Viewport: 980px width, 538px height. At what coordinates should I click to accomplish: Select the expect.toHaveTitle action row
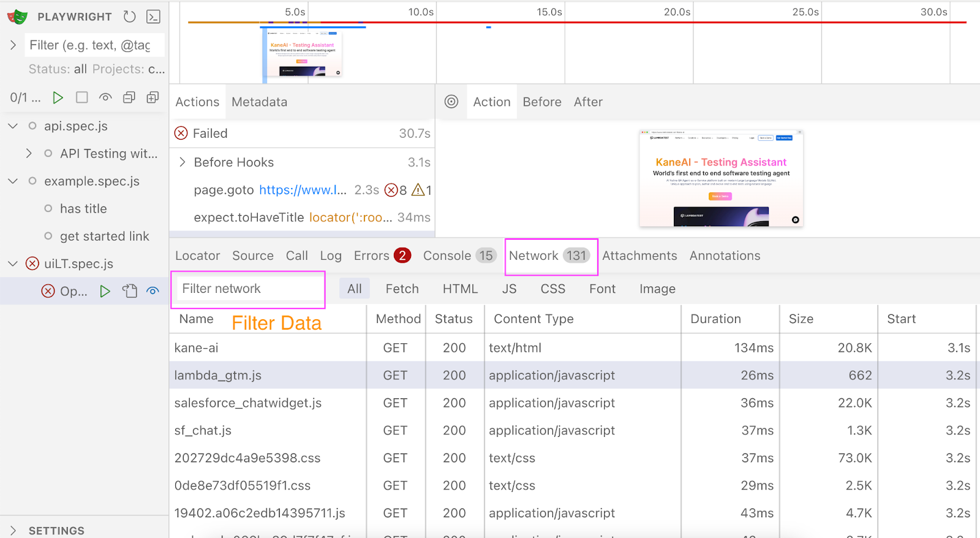302,218
